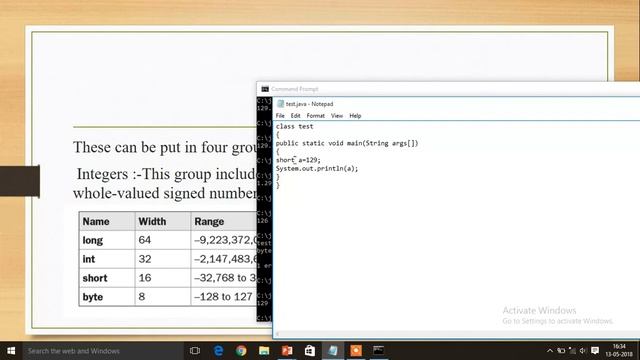Open the File menu in Notepad
The width and height of the screenshot is (640, 360).
280,116
